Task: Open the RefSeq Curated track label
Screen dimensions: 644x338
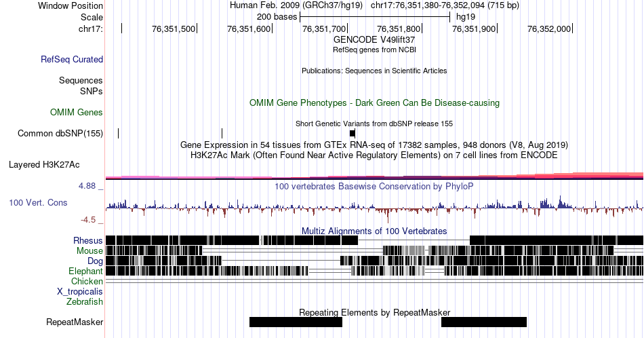Action: pos(72,59)
